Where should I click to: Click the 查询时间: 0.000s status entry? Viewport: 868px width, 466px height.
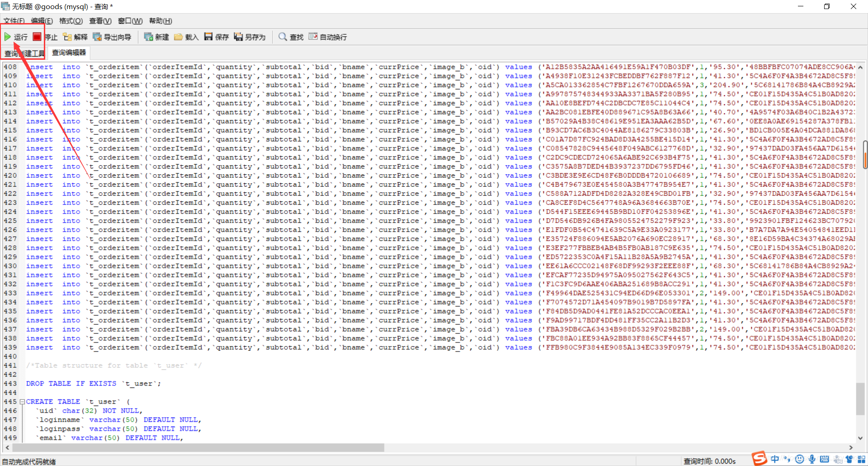709,461
